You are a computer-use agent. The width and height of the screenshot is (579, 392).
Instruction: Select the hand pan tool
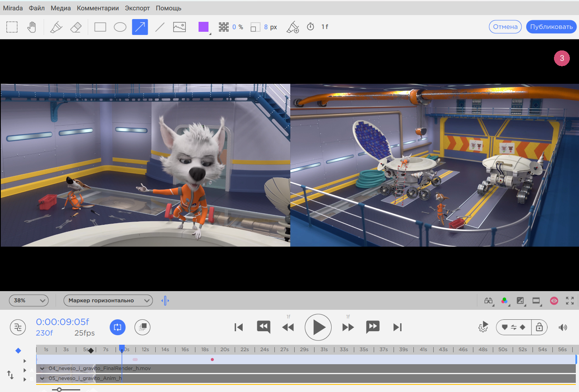[x=32, y=27]
